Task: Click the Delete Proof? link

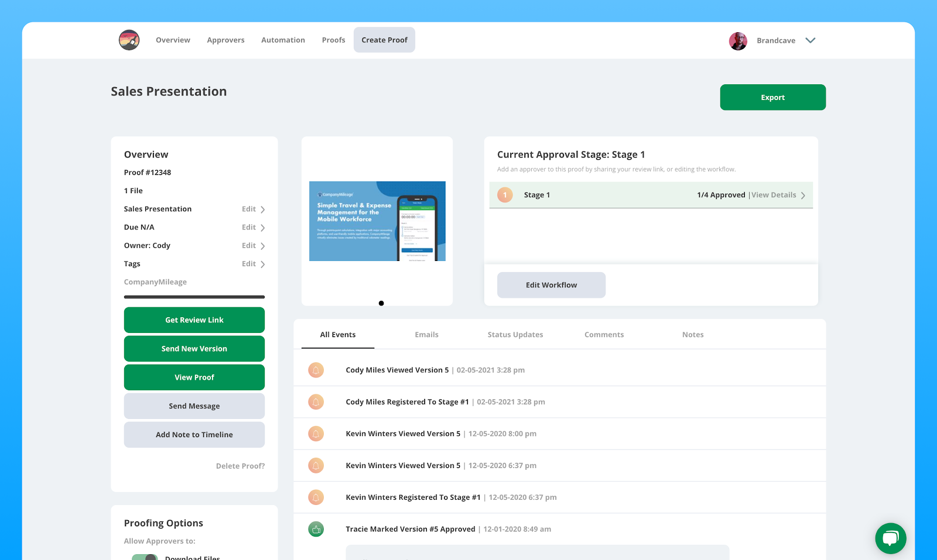Action: coord(240,466)
